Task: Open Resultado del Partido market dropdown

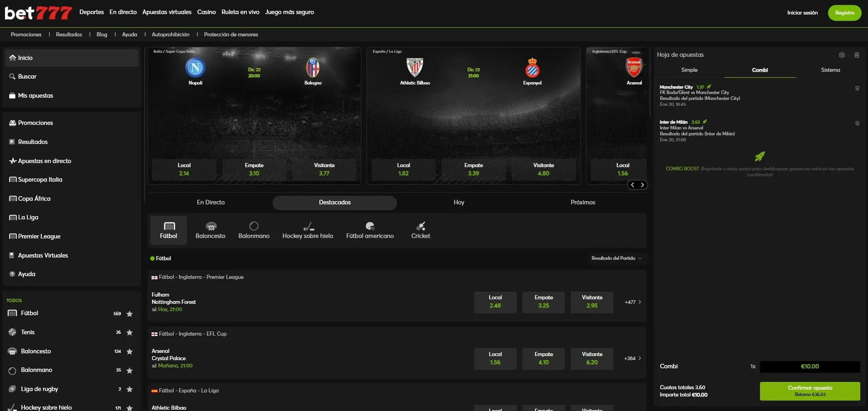Action: tap(616, 258)
